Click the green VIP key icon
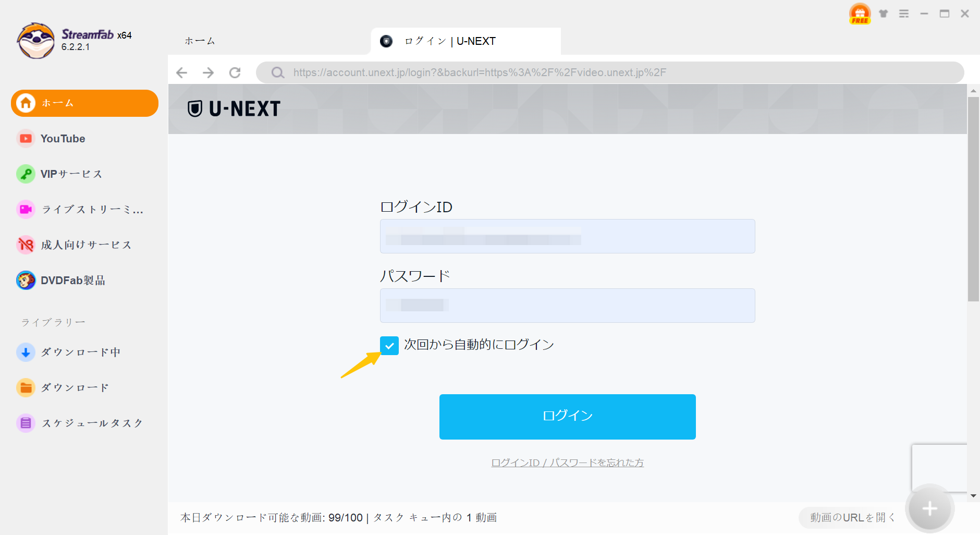Viewport: 980px width, 535px height. coord(26,174)
